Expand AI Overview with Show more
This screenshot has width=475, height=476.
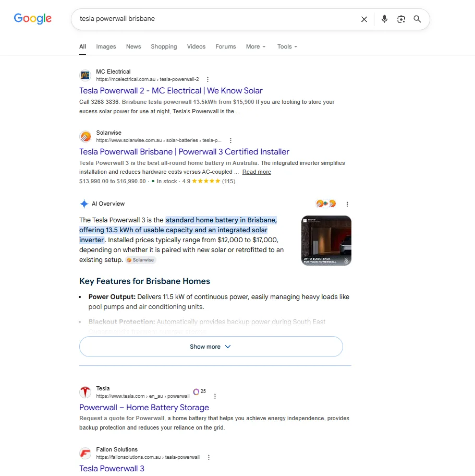(x=211, y=347)
